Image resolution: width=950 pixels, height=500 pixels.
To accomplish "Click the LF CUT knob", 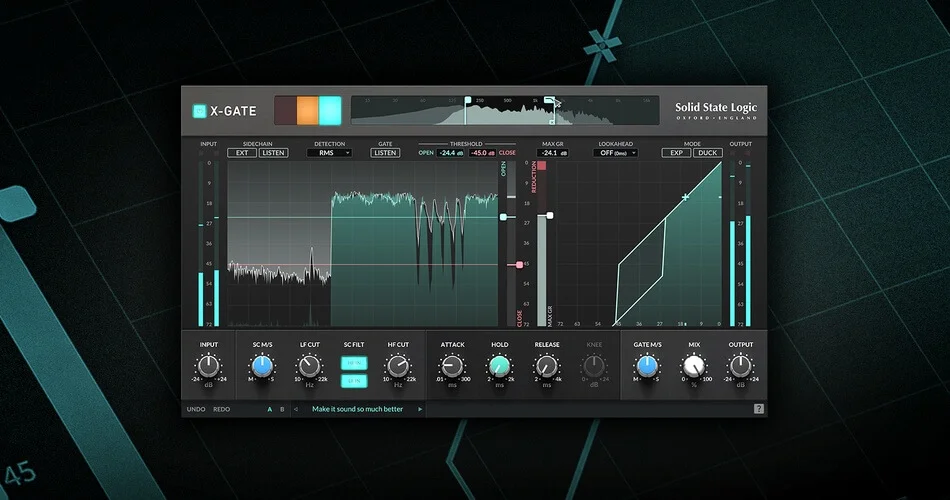I will (309, 366).
